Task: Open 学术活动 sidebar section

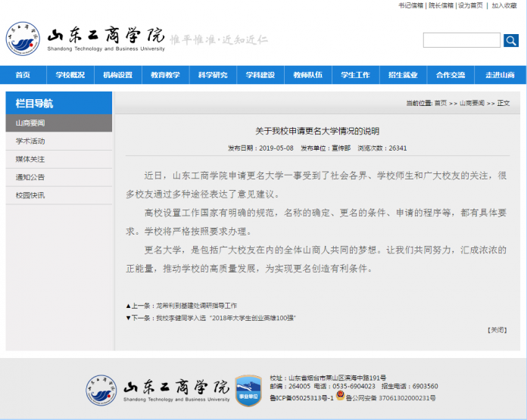Action: tap(30, 141)
